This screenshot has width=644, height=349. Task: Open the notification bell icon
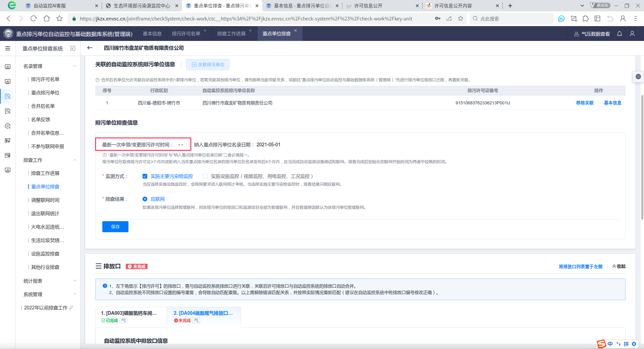pyautogui.click(x=620, y=34)
